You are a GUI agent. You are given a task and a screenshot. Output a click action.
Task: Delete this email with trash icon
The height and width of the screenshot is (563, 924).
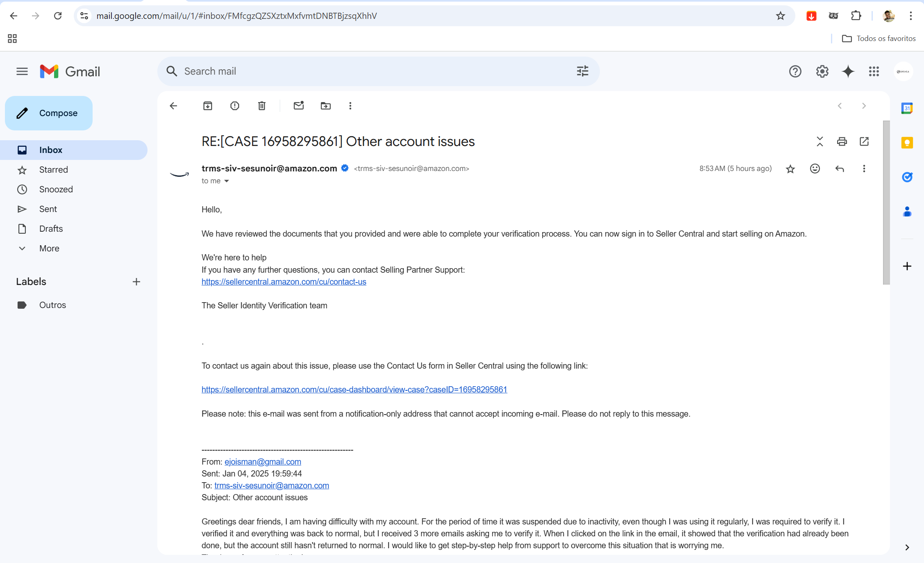tap(262, 106)
